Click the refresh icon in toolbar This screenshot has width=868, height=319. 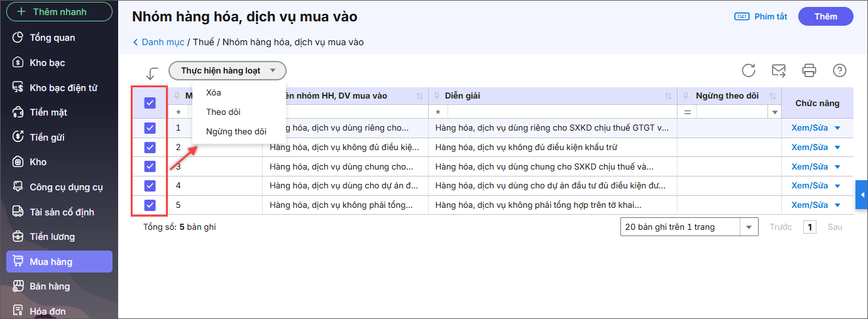point(749,70)
